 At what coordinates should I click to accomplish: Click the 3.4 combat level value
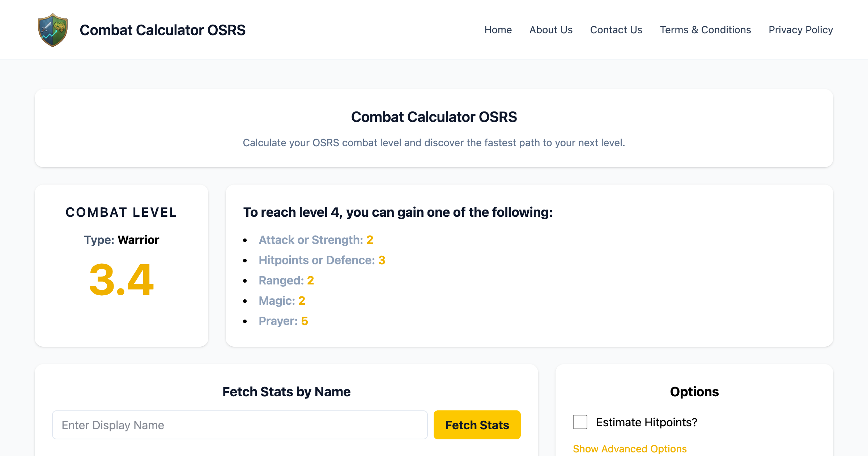[122, 280]
